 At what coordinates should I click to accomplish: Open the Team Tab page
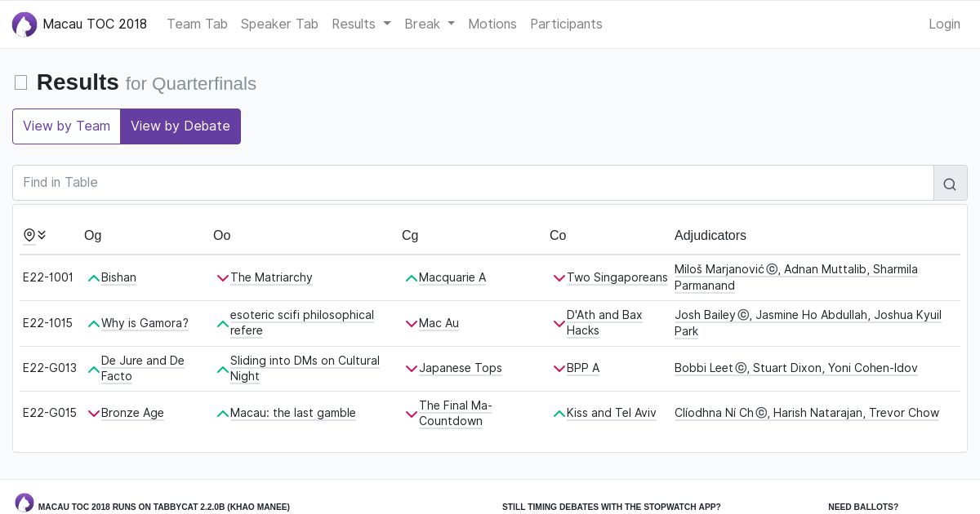point(197,24)
